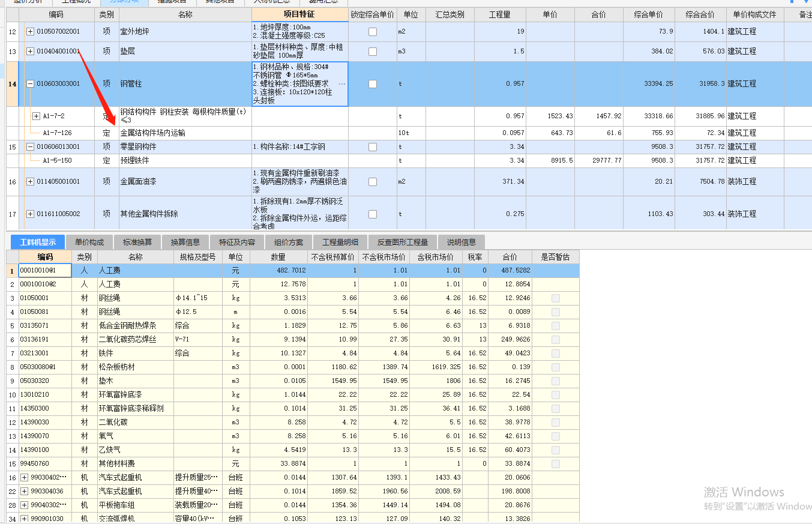This screenshot has height=524, width=812.
Task: Expand row 17 其他金属构件拆除 item
Action: (x=31, y=214)
